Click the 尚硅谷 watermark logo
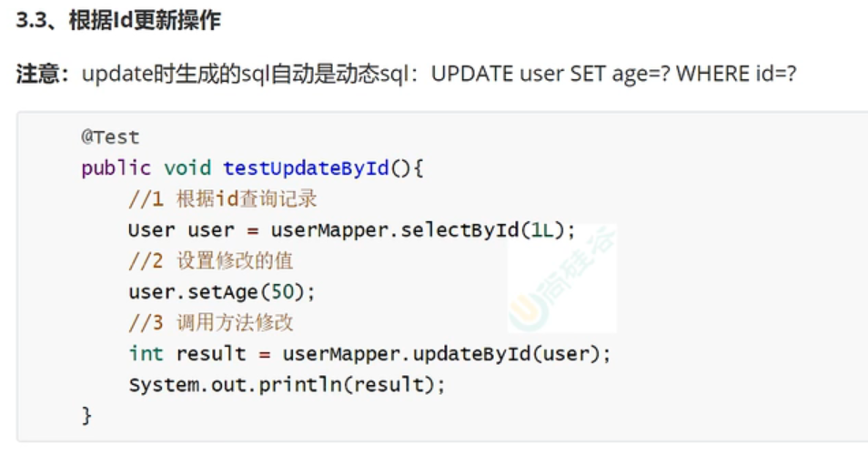This screenshot has height=456, width=868. (x=562, y=279)
